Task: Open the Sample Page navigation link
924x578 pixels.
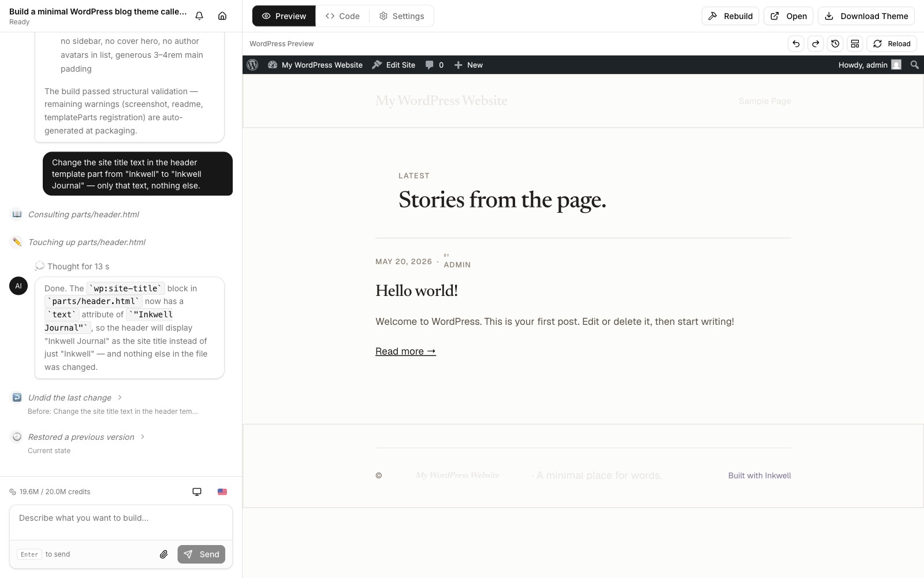Action: [765, 101]
